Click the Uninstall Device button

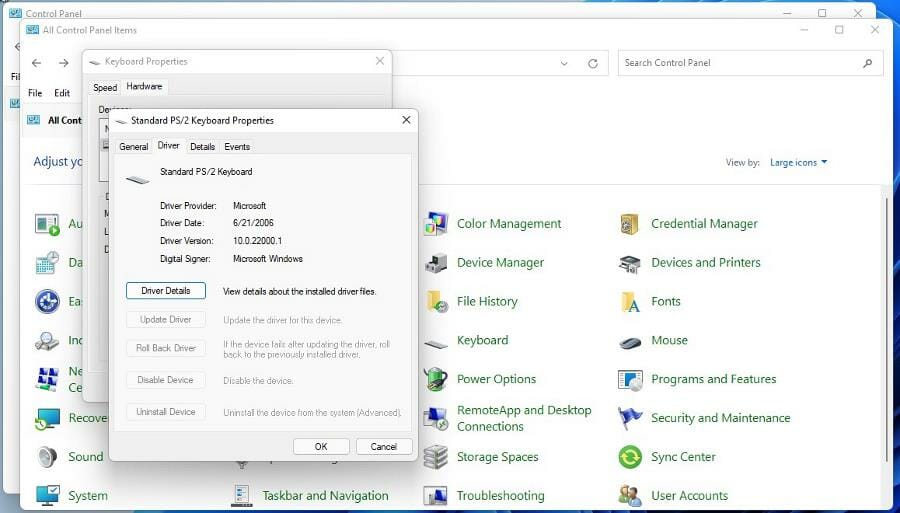pos(166,411)
